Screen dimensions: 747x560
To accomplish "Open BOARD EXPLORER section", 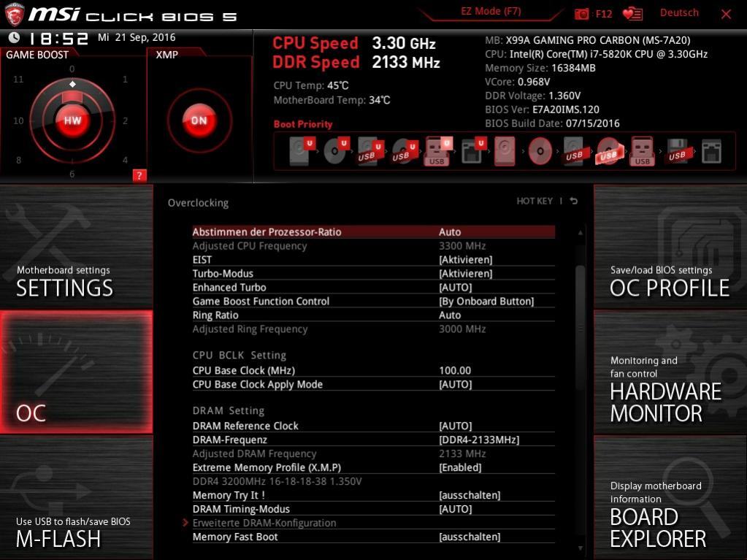I will [670, 498].
